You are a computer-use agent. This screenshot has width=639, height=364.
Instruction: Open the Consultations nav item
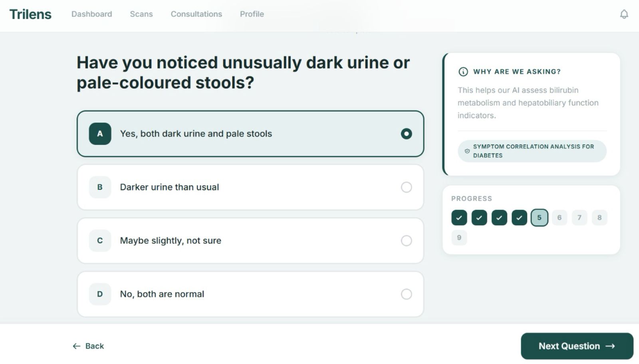point(196,14)
